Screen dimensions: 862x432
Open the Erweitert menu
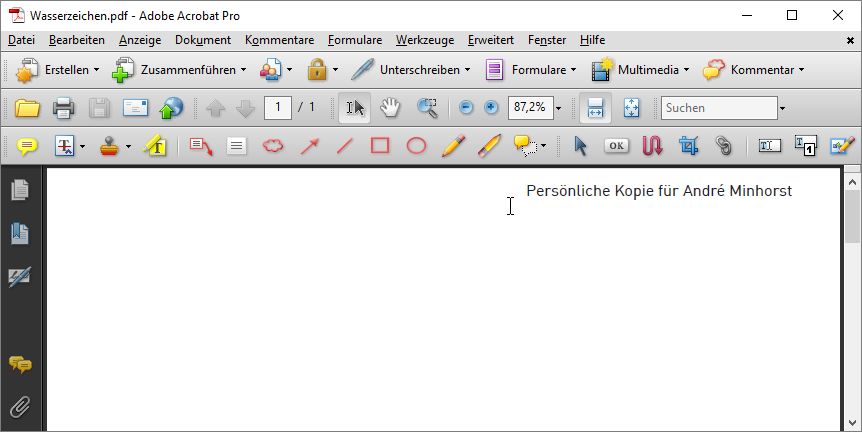[490, 40]
